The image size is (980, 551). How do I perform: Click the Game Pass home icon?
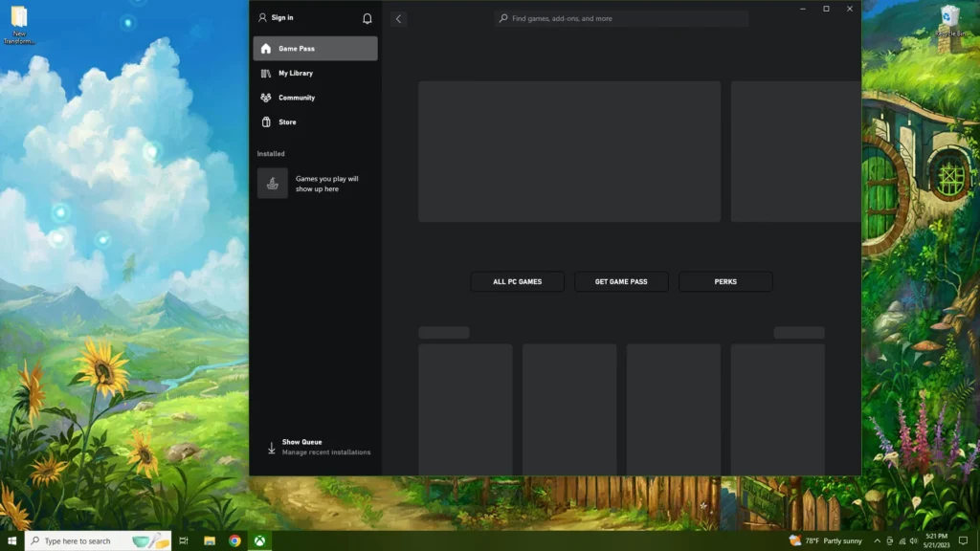pos(266,49)
